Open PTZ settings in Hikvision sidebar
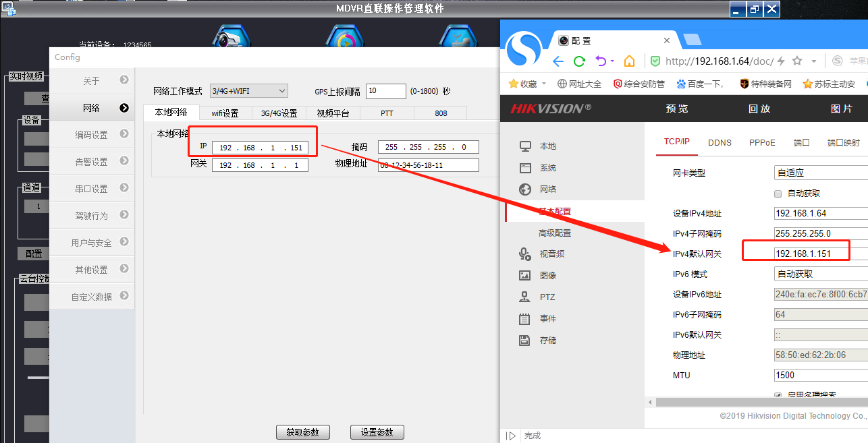868x443 pixels. [547, 297]
